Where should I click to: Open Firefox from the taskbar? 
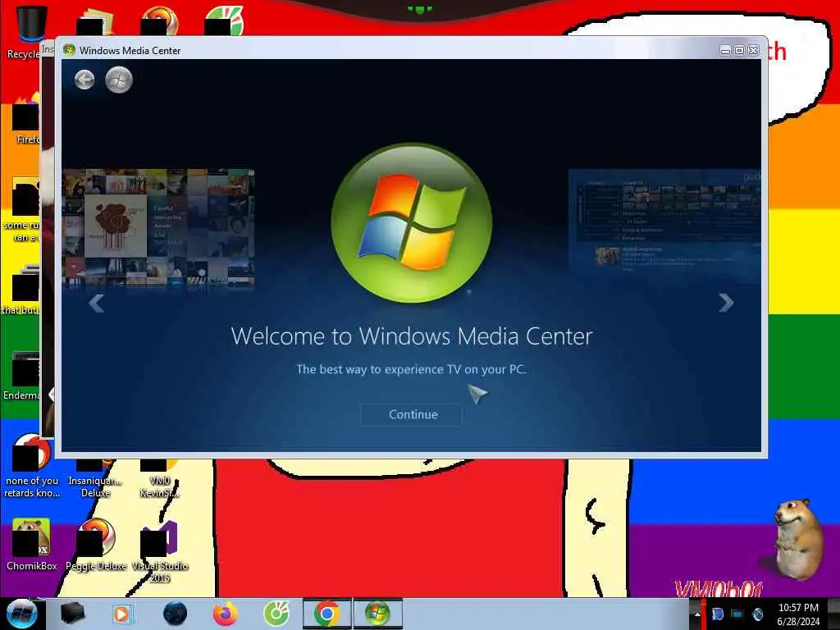pos(226,614)
